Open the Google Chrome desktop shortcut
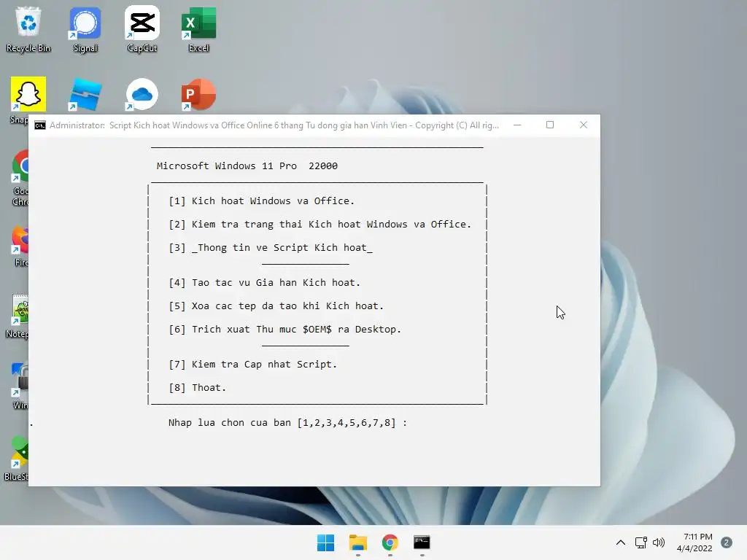The image size is (747, 560). click(20, 177)
